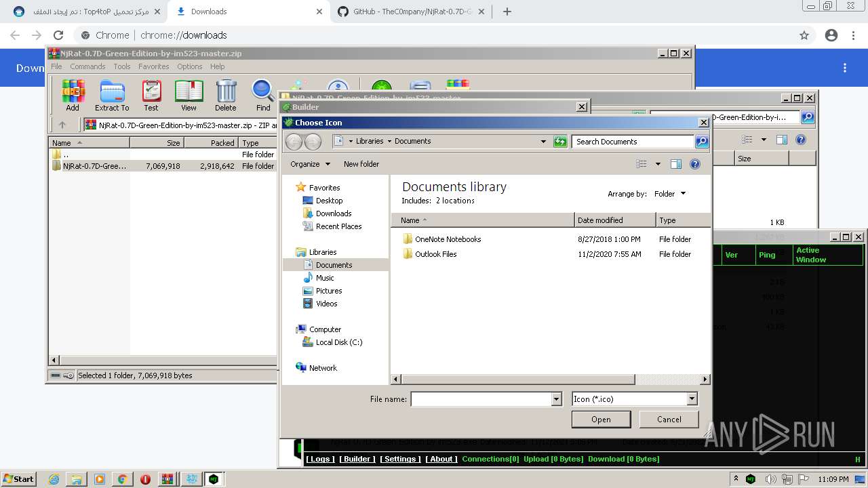Expand the address bar history dropdown
The width and height of the screenshot is (868, 488).
tap(543, 142)
